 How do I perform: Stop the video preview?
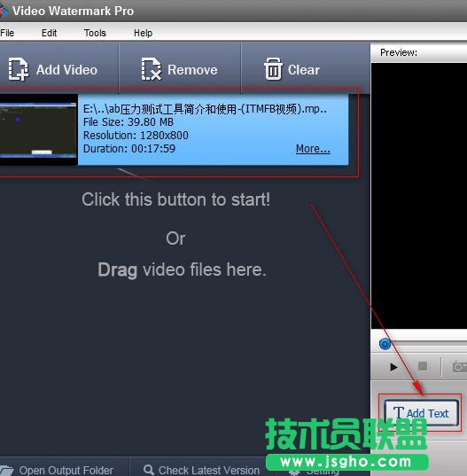(423, 366)
